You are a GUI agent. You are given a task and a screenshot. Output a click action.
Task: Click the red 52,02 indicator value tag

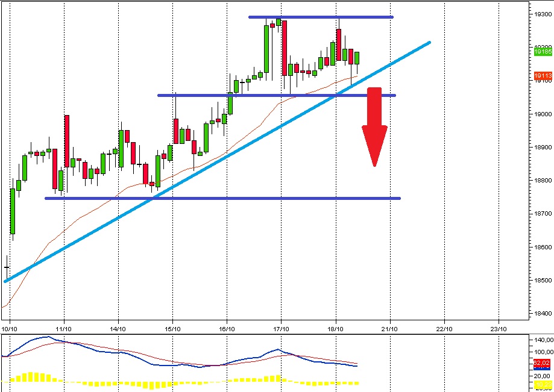point(543,362)
